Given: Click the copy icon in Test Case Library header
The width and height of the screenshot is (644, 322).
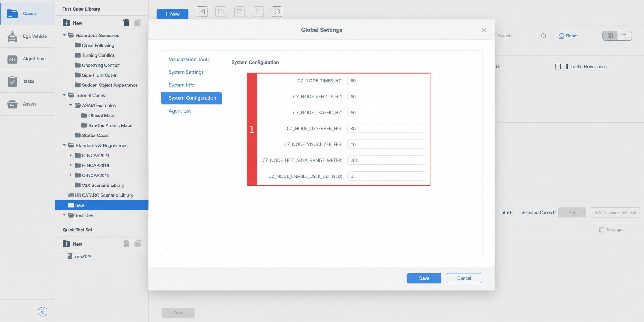Looking at the screenshot, I should pos(137,23).
